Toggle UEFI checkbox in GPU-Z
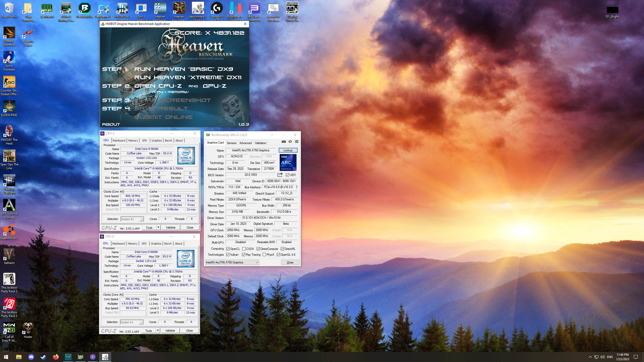The height and width of the screenshot is (362, 644). [287, 175]
